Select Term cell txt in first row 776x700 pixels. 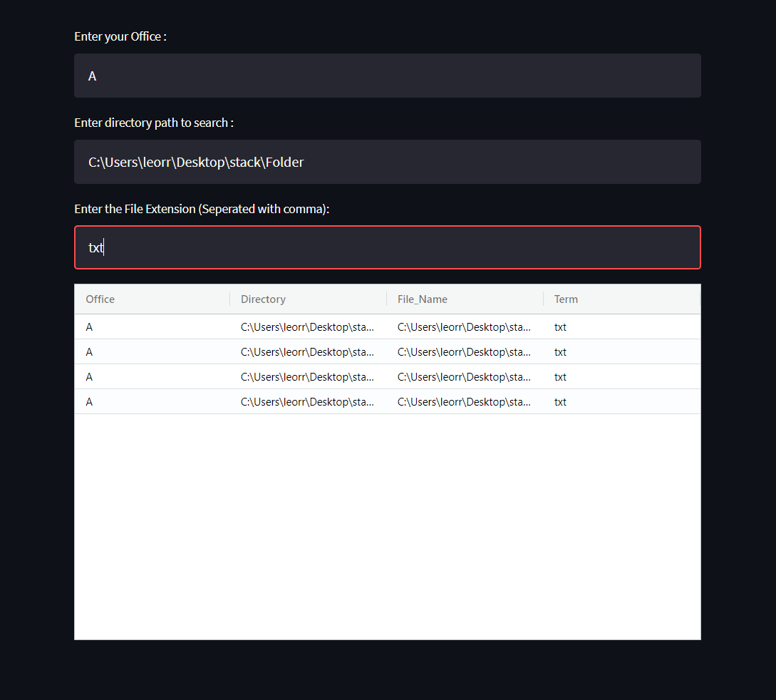pyautogui.click(x=622, y=326)
